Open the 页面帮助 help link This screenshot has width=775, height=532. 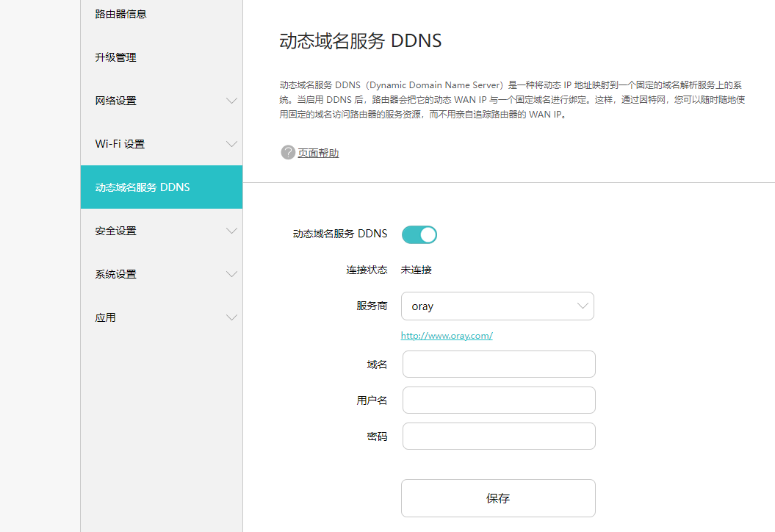tap(318, 154)
